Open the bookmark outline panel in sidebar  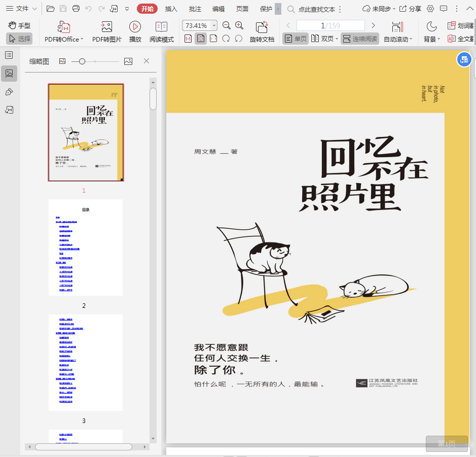(x=9, y=55)
